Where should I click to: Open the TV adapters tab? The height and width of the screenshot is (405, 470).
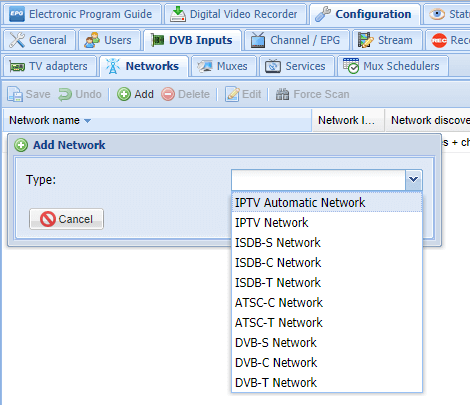(x=49, y=66)
